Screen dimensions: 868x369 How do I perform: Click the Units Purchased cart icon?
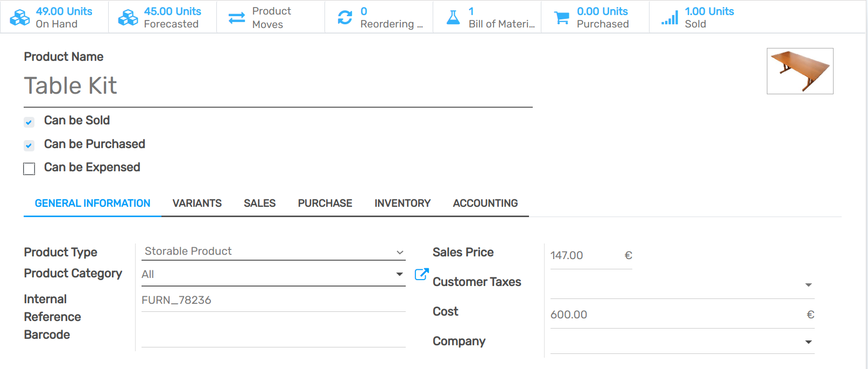(x=562, y=18)
